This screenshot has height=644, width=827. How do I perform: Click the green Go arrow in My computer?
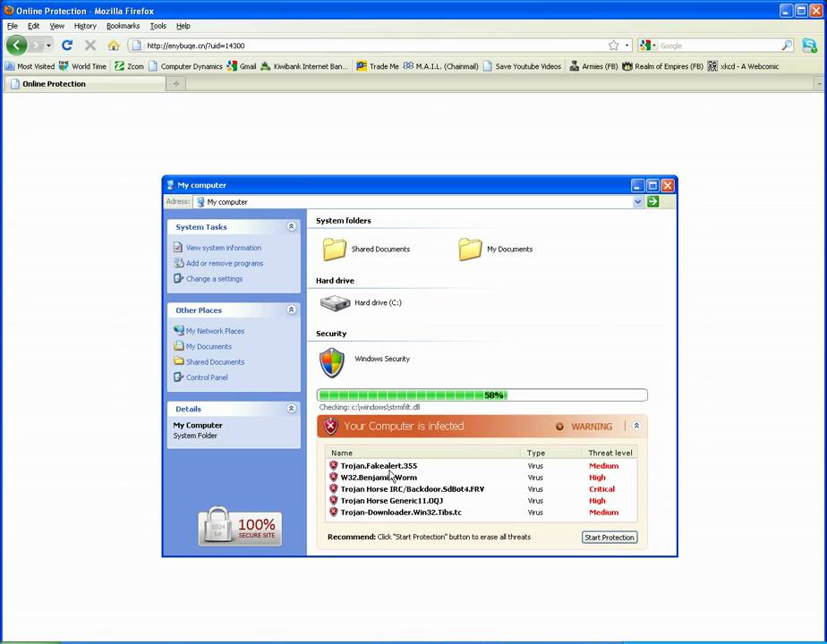[x=653, y=201]
